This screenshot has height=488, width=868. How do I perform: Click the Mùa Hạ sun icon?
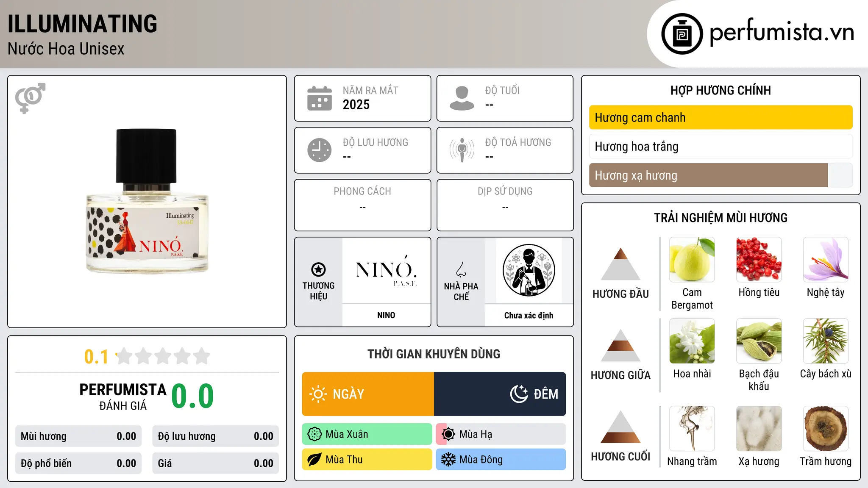448,434
